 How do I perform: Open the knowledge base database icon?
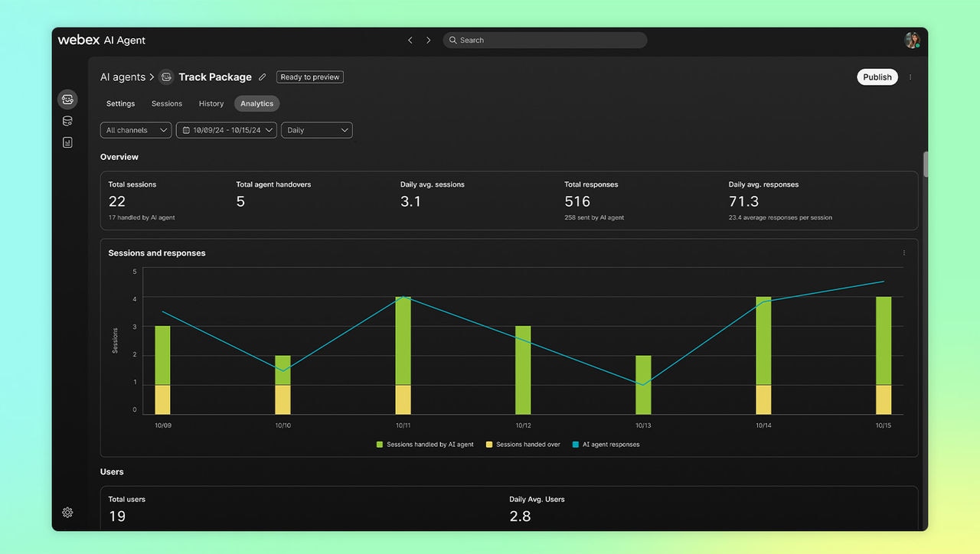tap(67, 121)
